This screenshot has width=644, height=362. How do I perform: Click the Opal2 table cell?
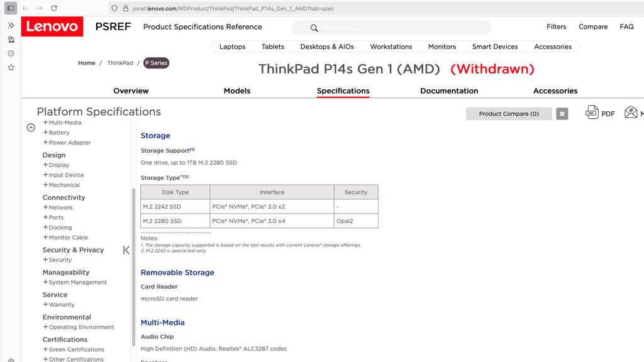[x=356, y=221]
